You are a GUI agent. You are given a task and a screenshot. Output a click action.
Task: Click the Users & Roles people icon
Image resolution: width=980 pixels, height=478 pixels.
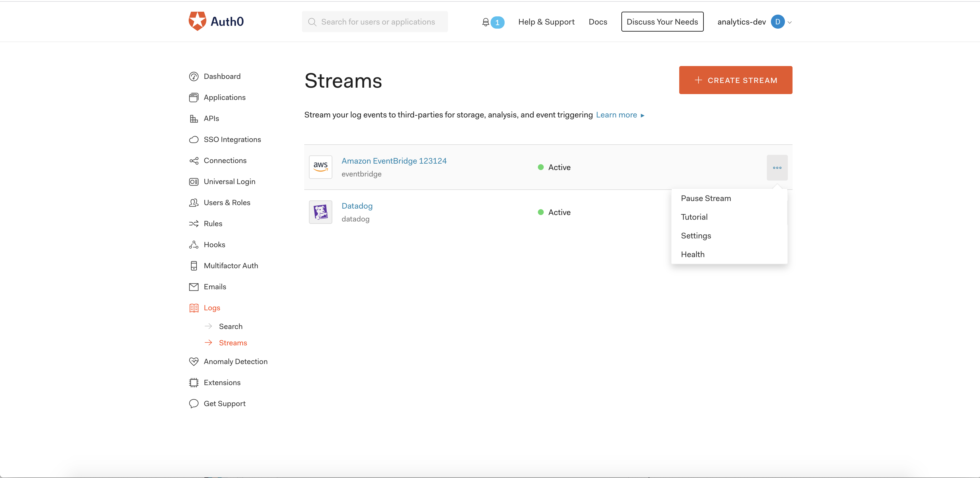194,202
